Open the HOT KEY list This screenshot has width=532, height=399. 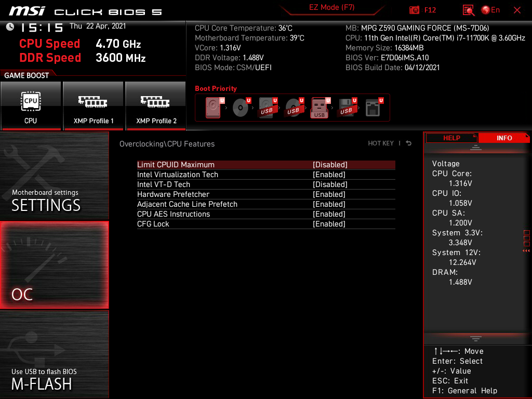[x=381, y=143]
